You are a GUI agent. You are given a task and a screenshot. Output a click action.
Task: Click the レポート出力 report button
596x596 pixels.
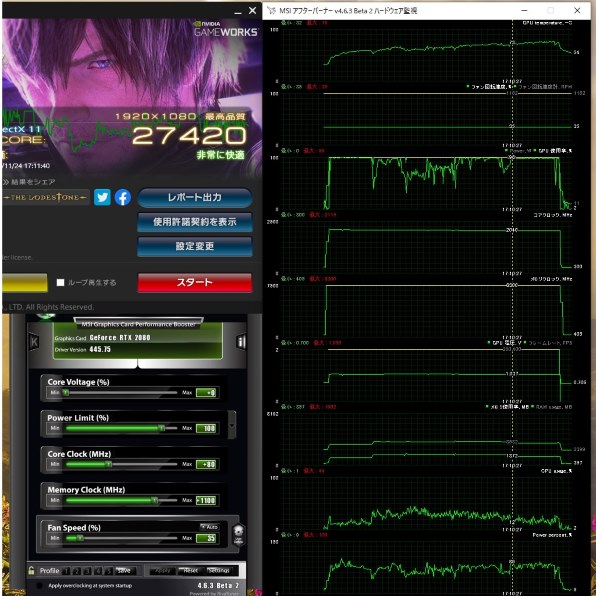195,198
